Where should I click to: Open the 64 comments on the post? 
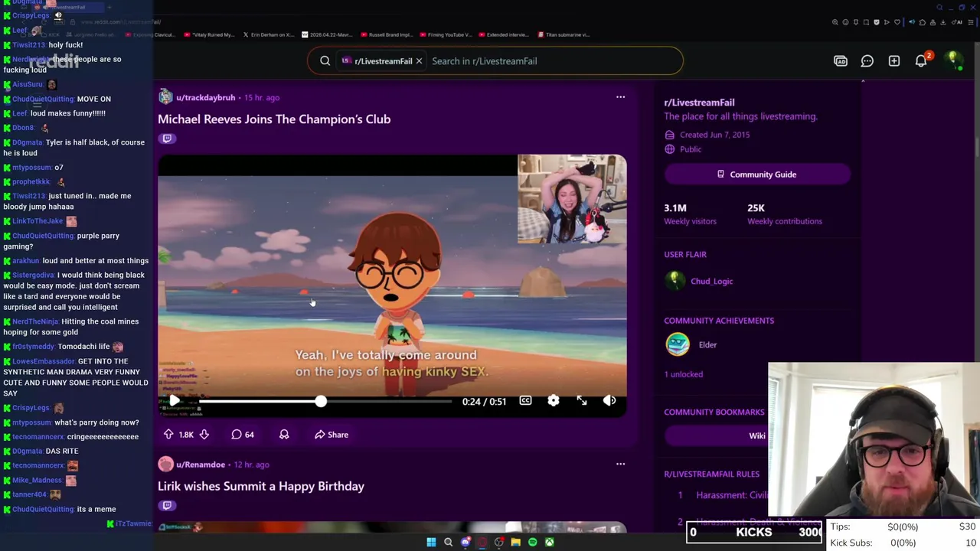[243, 435]
